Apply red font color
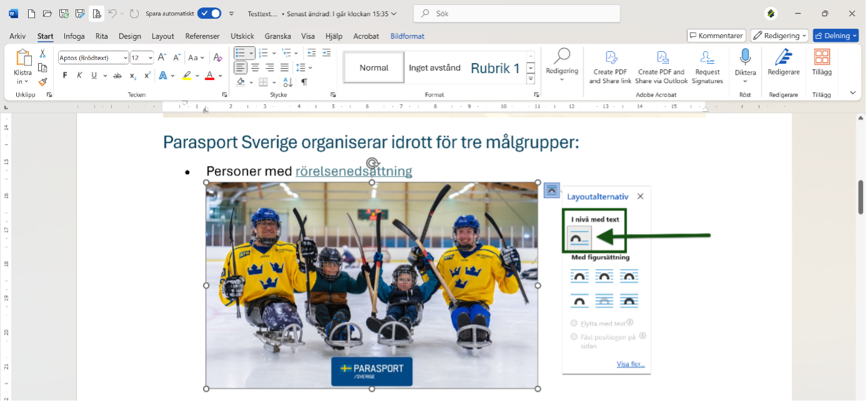868x402 pixels. tap(210, 76)
